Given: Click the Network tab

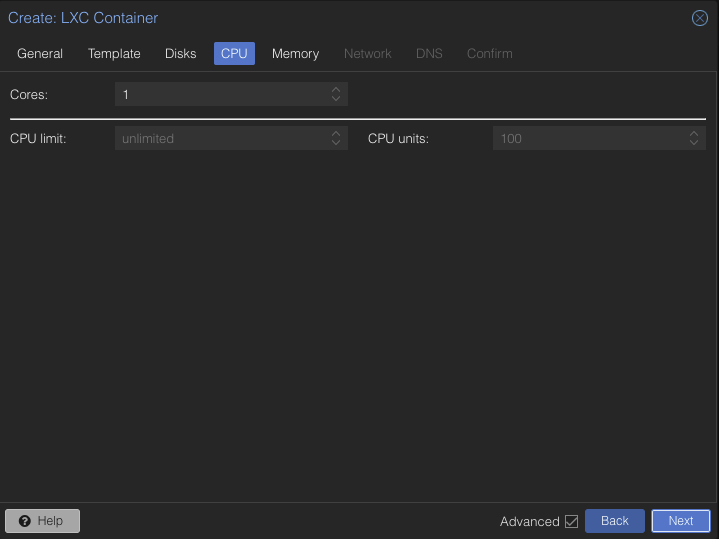Looking at the screenshot, I should [368, 54].
